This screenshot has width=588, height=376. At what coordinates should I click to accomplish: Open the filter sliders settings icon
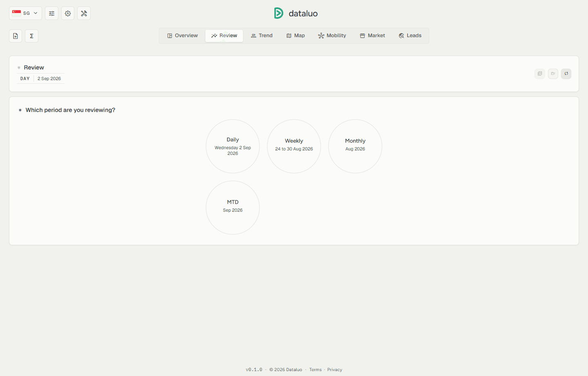tap(51, 13)
